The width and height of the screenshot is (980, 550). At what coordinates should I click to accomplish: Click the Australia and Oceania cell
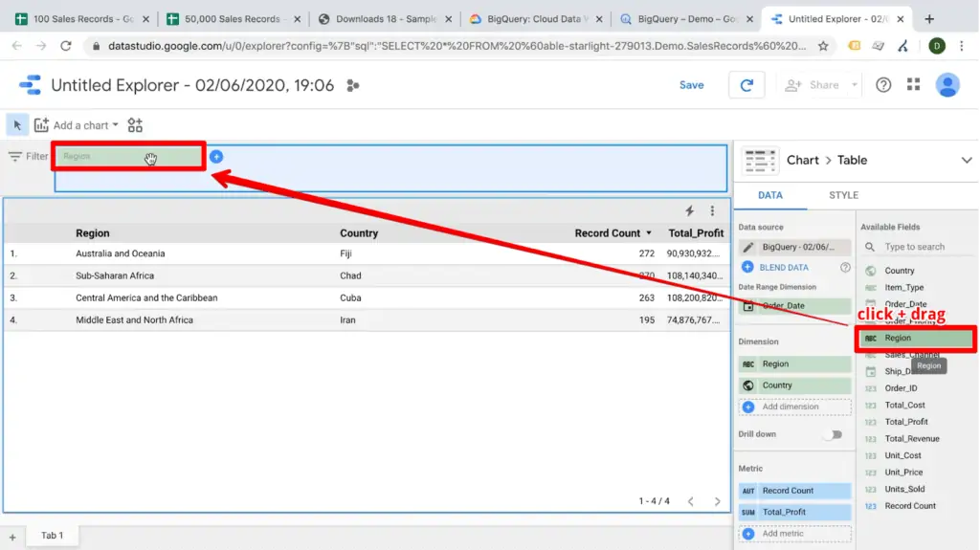(120, 253)
